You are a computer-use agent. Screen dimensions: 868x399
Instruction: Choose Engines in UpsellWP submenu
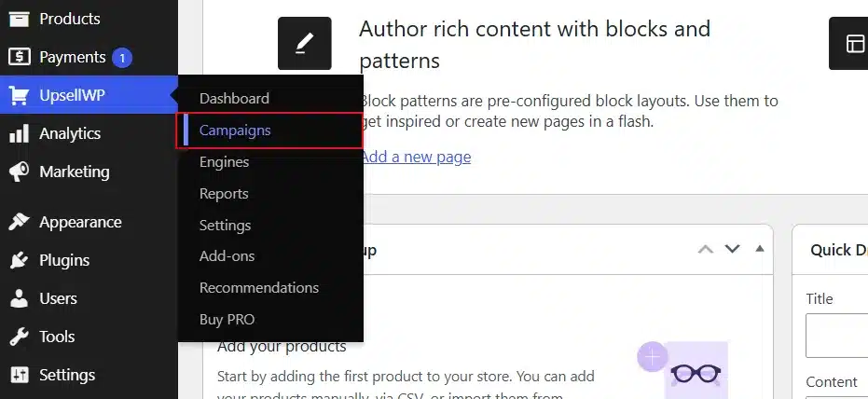click(224, 162)
